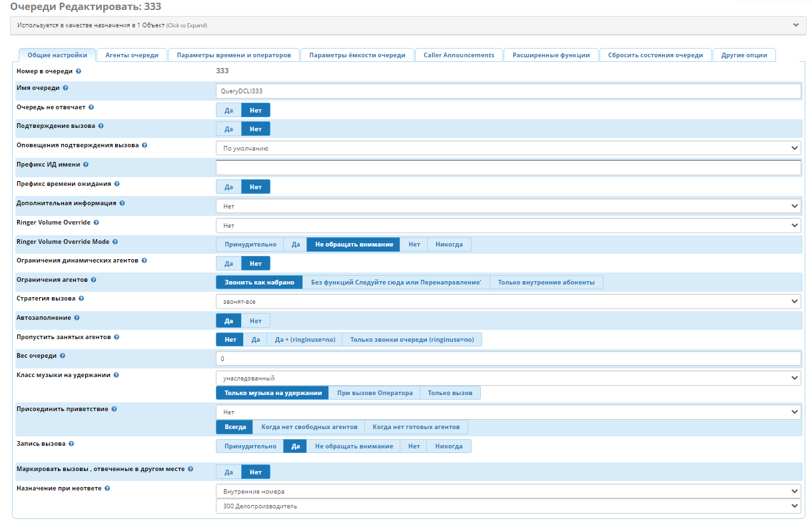Image resolution: width=812 pixels, height=531 pixels.
Task: Select Только внутренние абоненты option
Action: click(546, 282)
